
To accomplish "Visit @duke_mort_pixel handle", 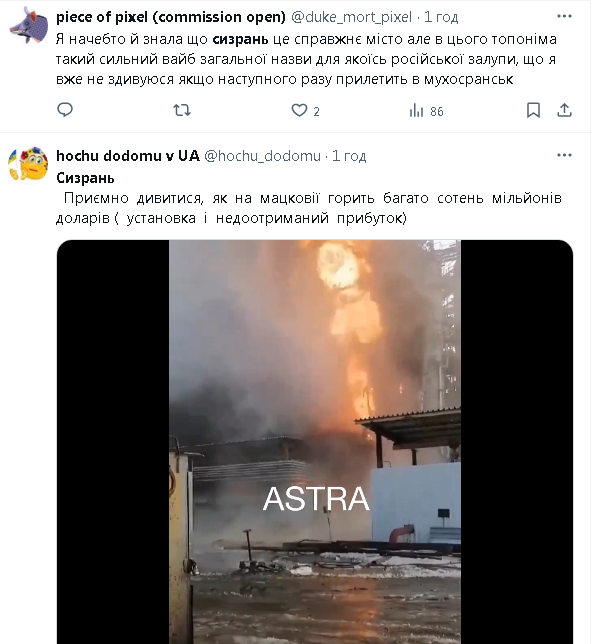I will (351, 17).
